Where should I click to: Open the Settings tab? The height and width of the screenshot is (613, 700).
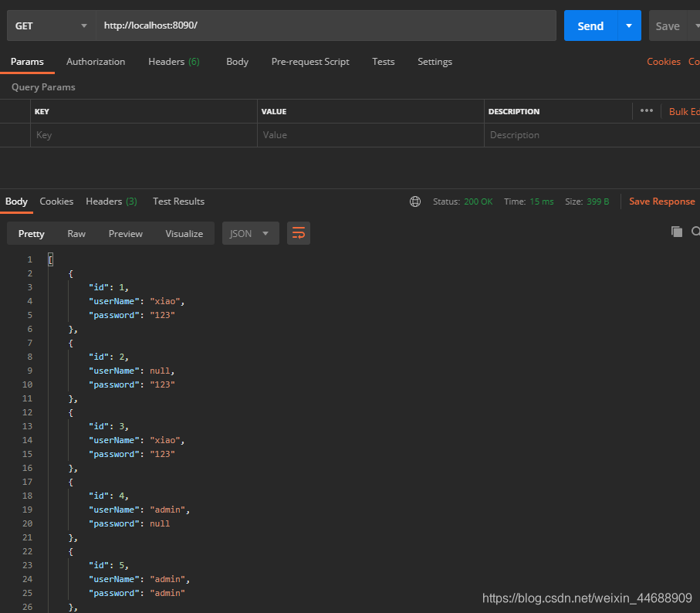(435, 62)
